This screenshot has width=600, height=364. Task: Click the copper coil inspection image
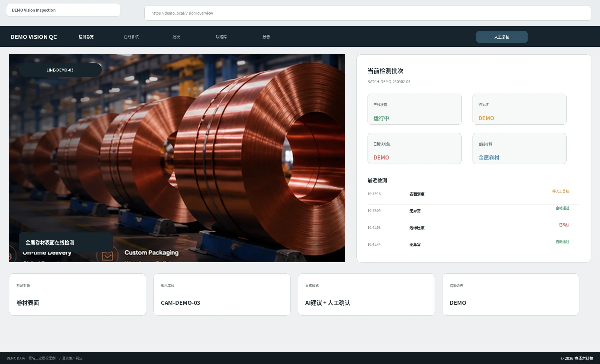pos(177,158)
